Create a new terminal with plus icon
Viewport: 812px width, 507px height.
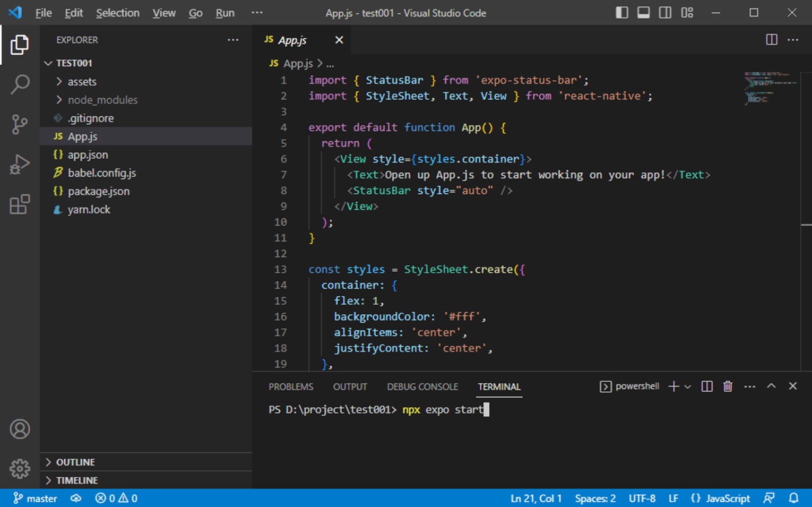coord(673,386)
